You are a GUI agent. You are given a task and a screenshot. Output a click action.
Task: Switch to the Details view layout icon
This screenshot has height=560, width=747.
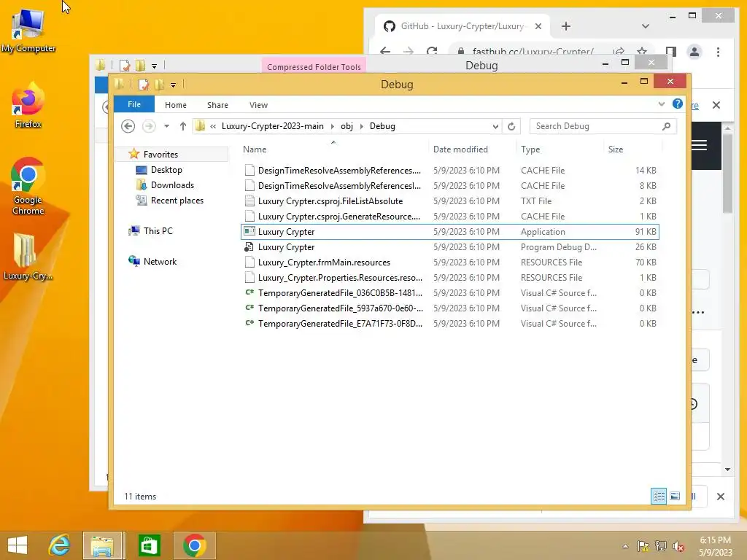coord(659,496)
